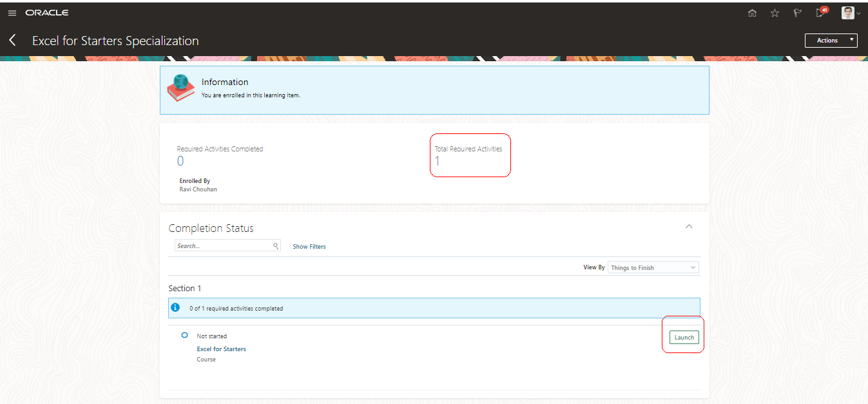Click the Course type label
The width and height of the screenshot is (868, 404).
point(206,360)
